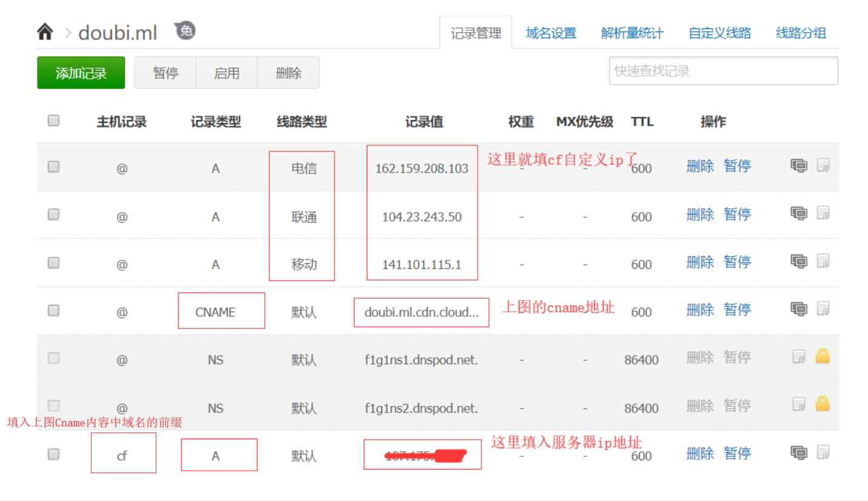Viewport: 868px width, 501px height.
Task: Open the 解析量统计 tab
Action: click(x=632, y=33)
